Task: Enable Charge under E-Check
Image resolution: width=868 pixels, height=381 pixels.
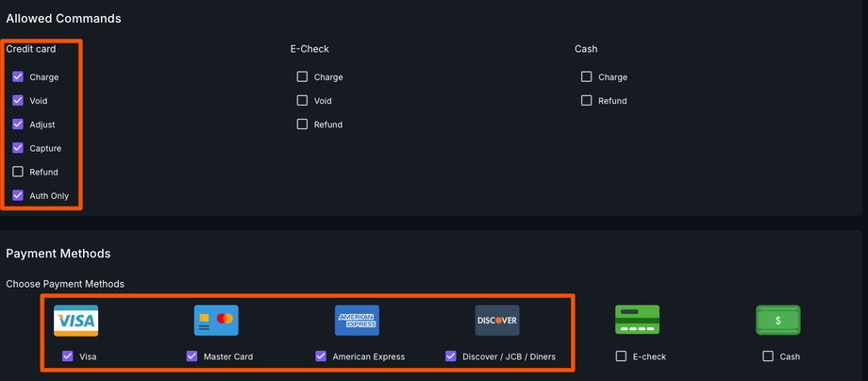Action: [x=302, y=77]
